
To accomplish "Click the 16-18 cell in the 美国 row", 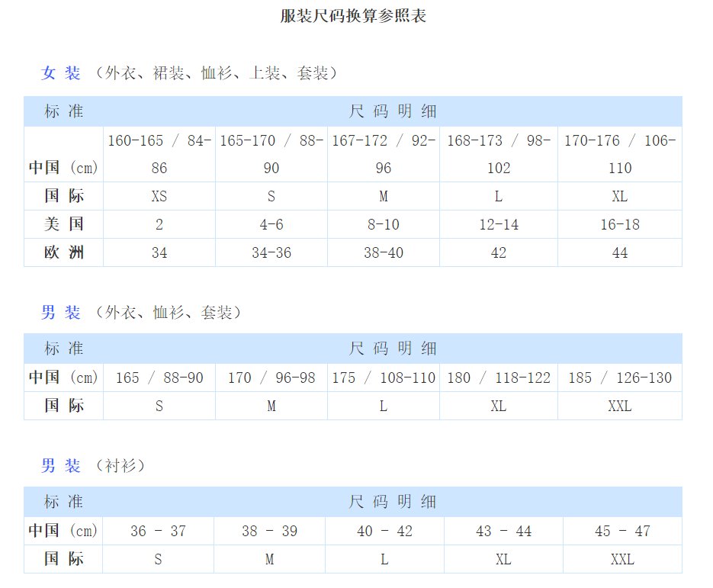I will point(620,224).
